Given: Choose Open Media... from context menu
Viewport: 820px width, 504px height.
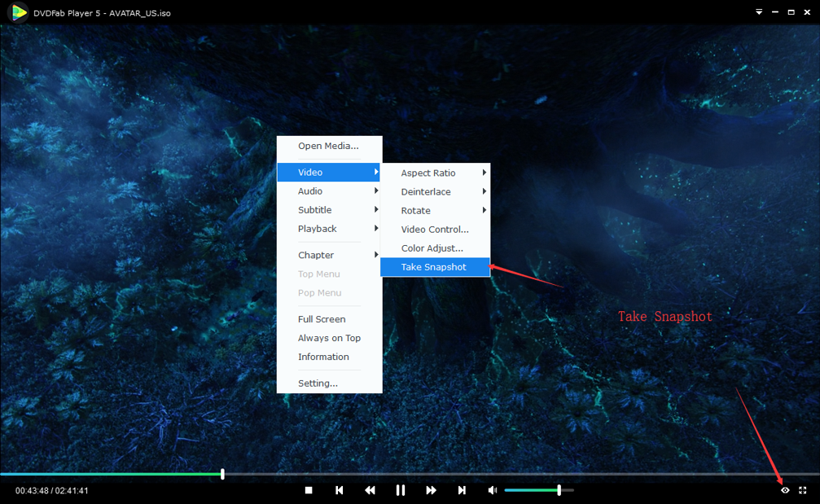Looking at the screenshot, I should tap(330, 146).
